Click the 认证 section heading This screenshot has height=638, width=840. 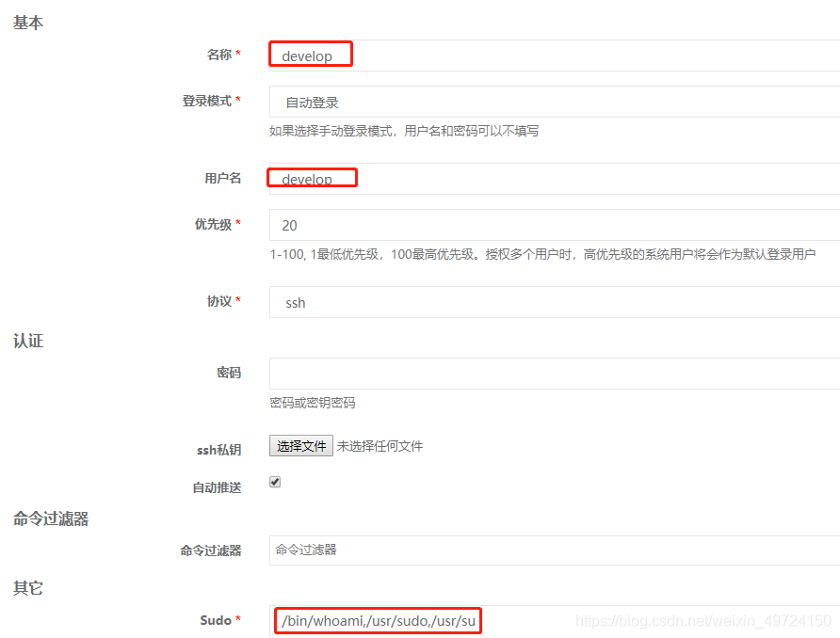(28, 341)
